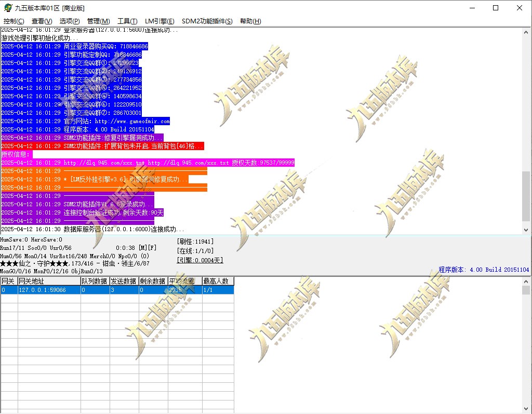Image resolution: width=532 pixels, height=414 pixels.
Task: Open the 控制(C) menu
Action: coord(14,21)
